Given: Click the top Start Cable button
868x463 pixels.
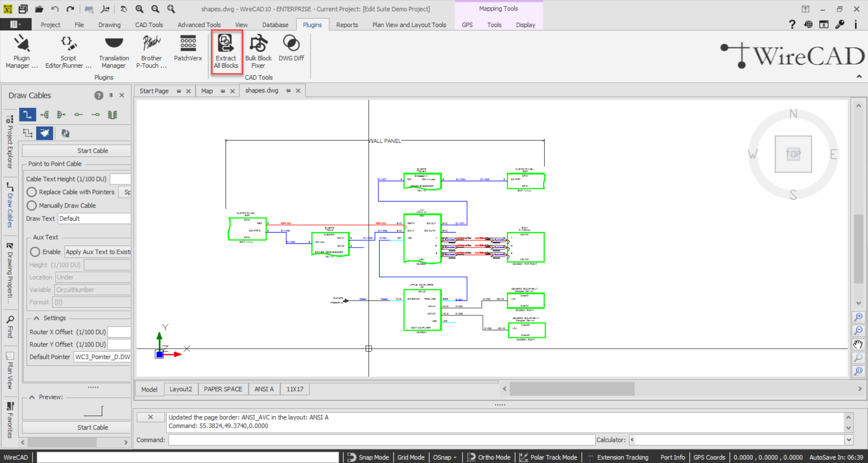Looking at the screenshot, I should tap(76, 151).
